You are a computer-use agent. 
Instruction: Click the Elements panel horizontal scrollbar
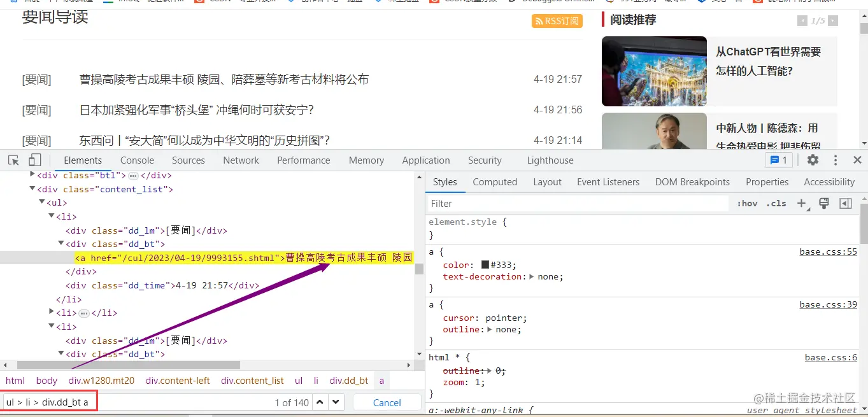coord(129,365)
